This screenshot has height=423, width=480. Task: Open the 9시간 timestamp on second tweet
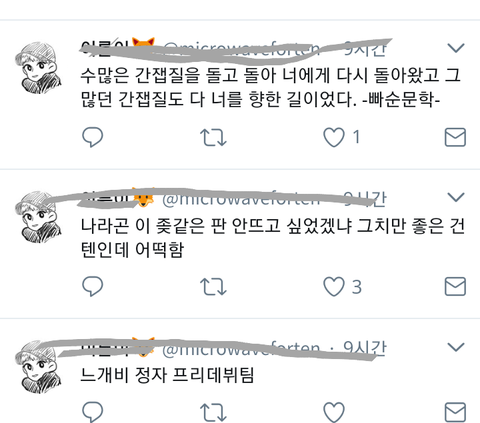365,199
